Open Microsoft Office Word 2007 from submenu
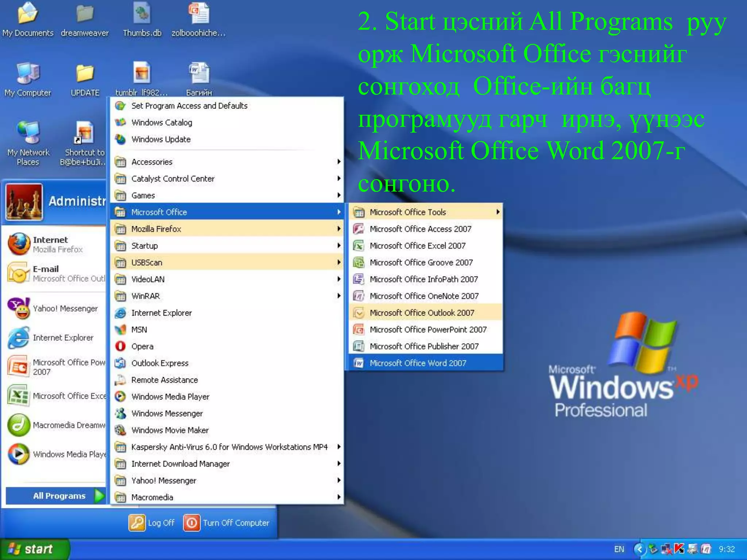Image resolution: width=747 pixels, height=560 pixels. [426, 363]
